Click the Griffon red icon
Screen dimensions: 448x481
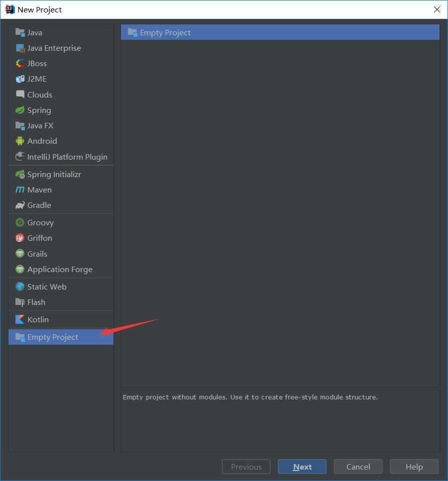click(20, 238)
